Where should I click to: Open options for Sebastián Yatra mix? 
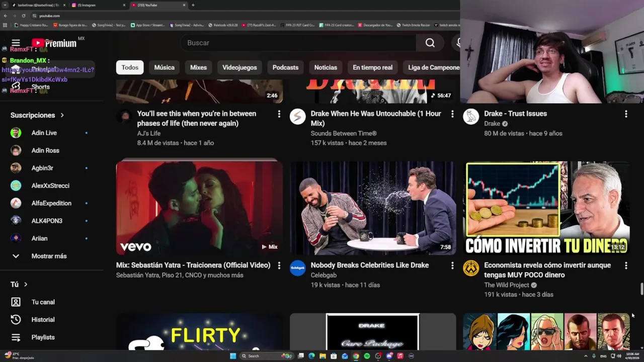pyautogui.click(x=279, y=265)
